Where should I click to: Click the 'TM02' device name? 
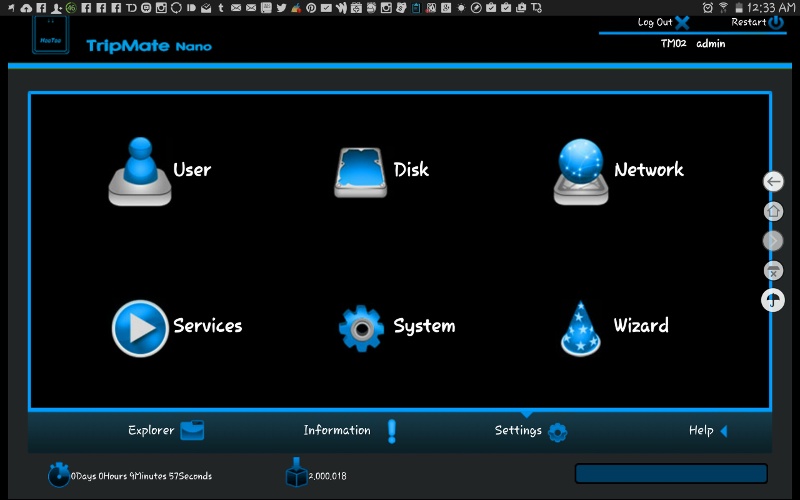[x=673, y=43]
